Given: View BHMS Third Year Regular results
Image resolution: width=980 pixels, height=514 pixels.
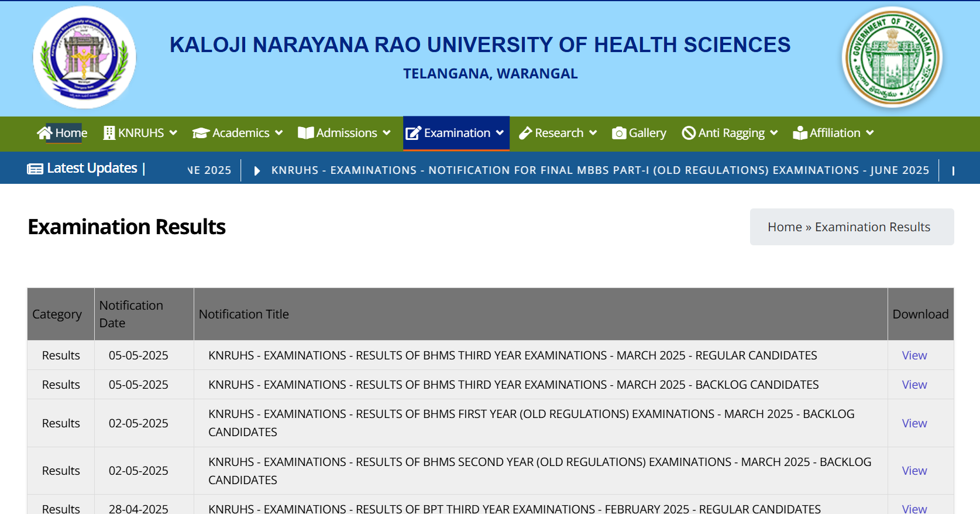Looking at the screenshot, I should pyautogui.click(x=914, y=355).
